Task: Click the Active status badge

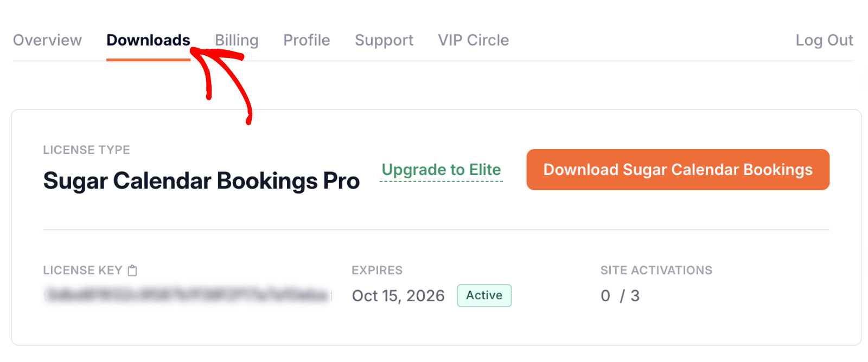Action: tap(484, 295)
